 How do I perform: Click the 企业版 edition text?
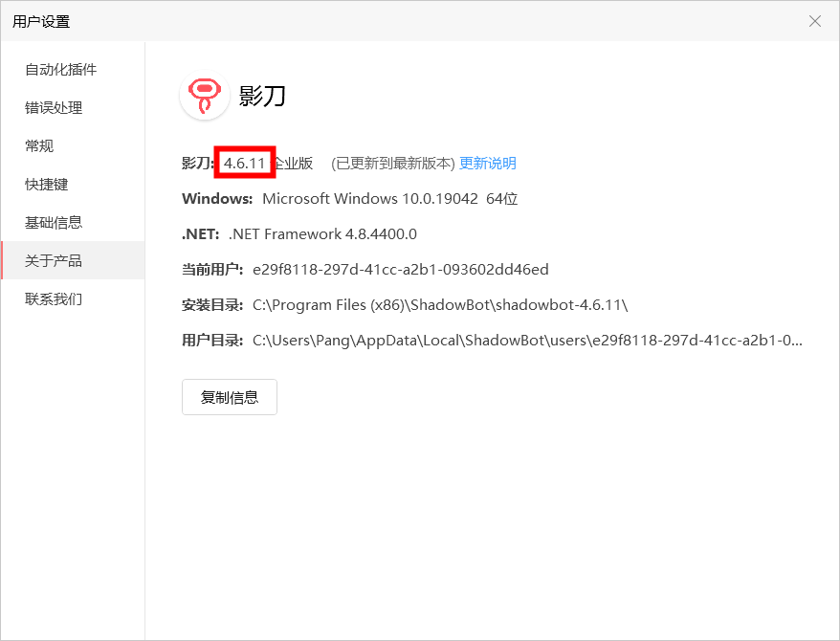pyautogui.click(x=293, y=163)
